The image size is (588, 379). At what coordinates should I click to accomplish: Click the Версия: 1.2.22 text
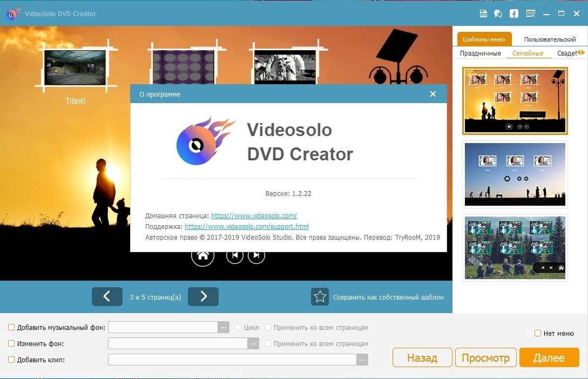pos(288,193)
